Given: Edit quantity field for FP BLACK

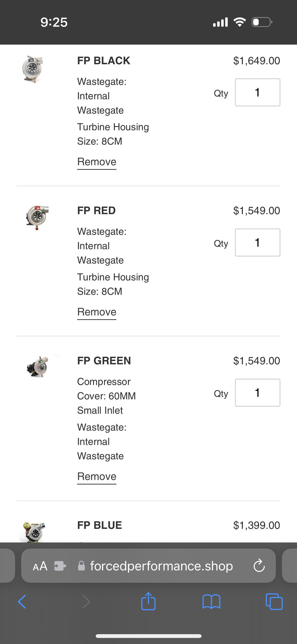Looking at the screenshot, I should (257, 92).
